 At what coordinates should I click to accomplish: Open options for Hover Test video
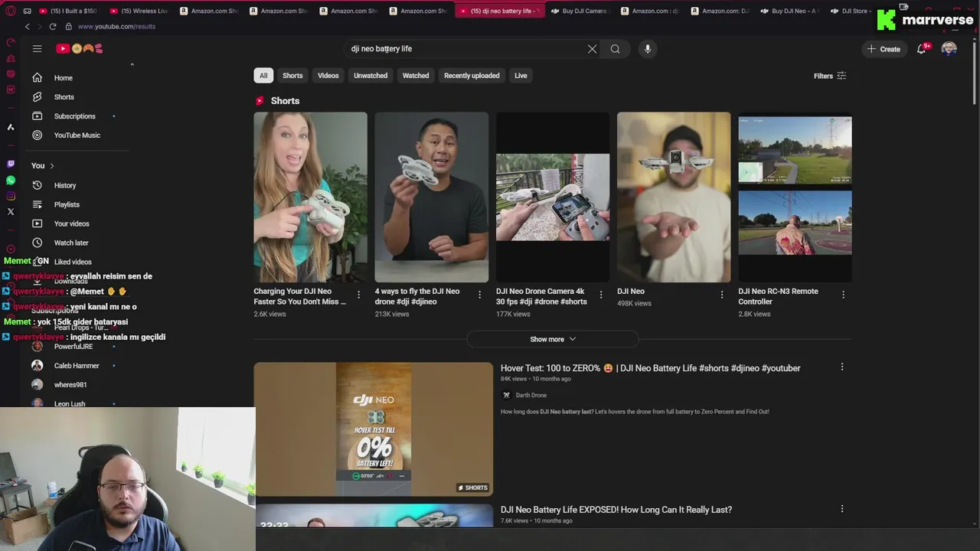(842, 367)
